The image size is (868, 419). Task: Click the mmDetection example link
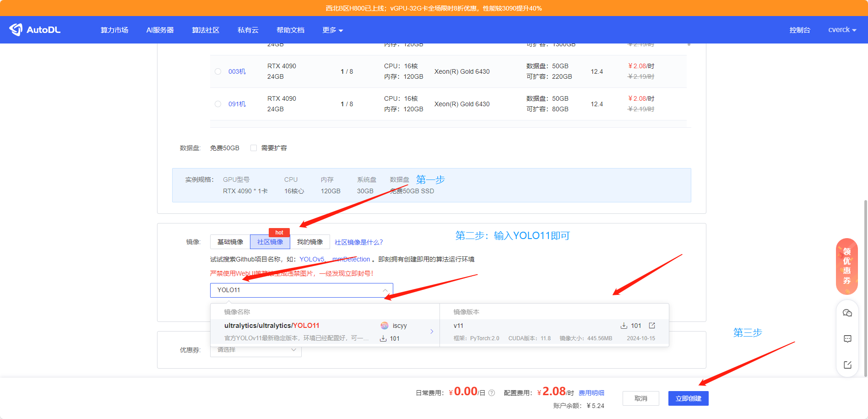351,259
